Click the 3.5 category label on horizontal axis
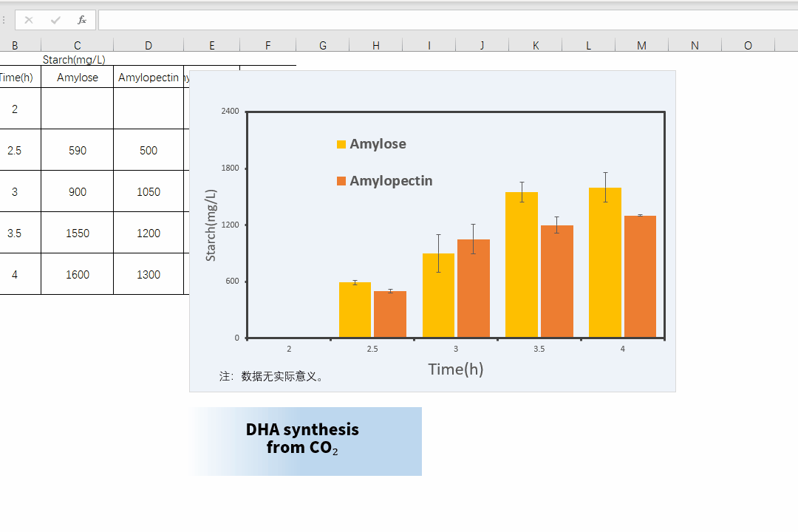798x532 pixels. [x=539, y=349]
